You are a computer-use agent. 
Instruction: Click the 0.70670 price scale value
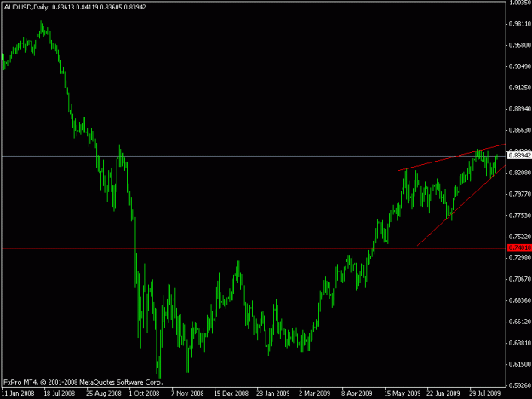tap(520, 279)
